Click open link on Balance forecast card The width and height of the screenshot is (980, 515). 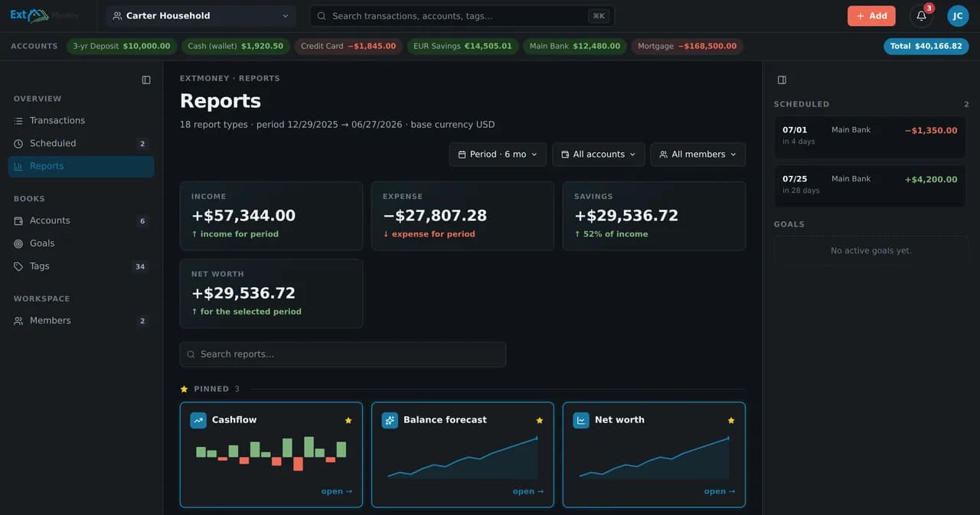(x=528, y=491)
